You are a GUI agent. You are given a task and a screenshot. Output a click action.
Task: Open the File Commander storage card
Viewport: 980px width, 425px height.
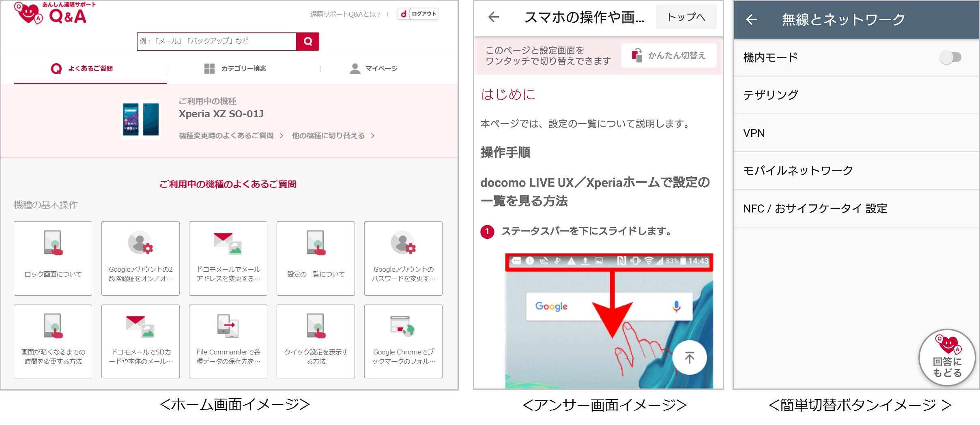[228, 341]
